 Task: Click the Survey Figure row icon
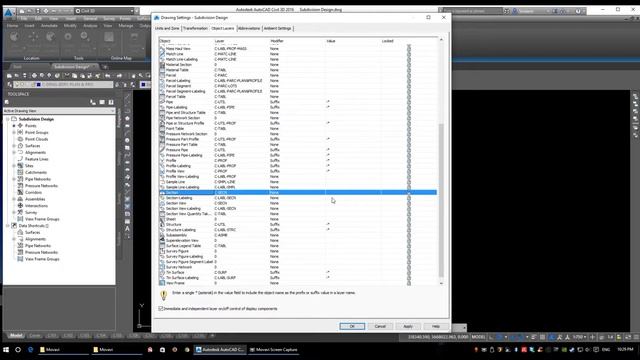coord(162,251)
